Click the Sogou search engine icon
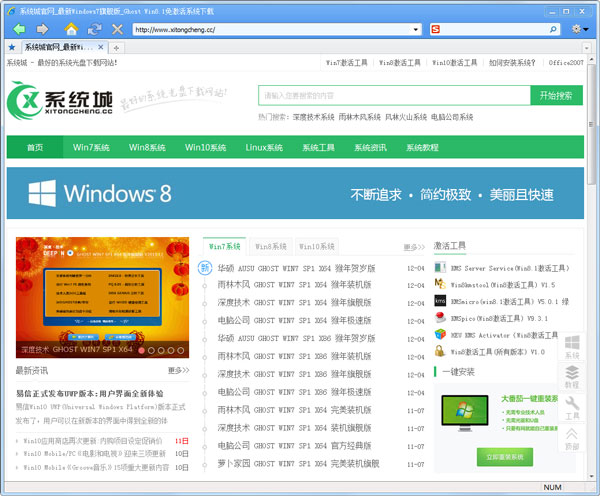The width and height of the screenshot is (600, 496). click(x=435, y=29)
